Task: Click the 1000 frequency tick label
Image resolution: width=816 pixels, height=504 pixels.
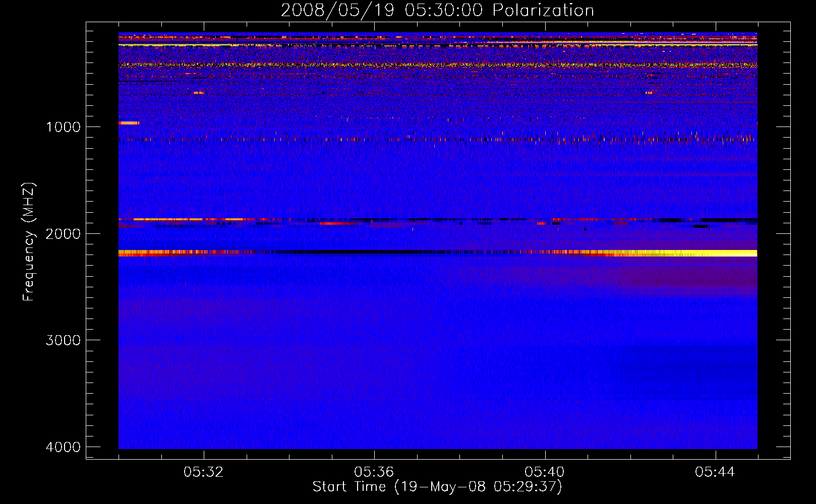Action: (x=63, y=127)
